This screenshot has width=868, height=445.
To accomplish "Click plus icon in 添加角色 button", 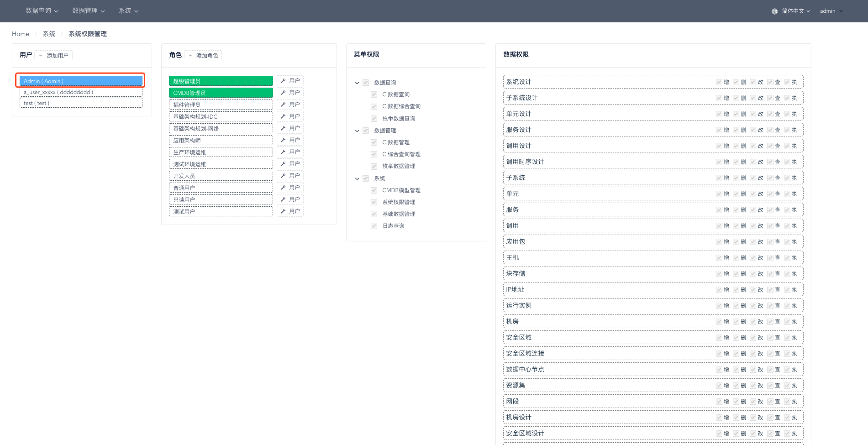I will (x=190, y=56).
